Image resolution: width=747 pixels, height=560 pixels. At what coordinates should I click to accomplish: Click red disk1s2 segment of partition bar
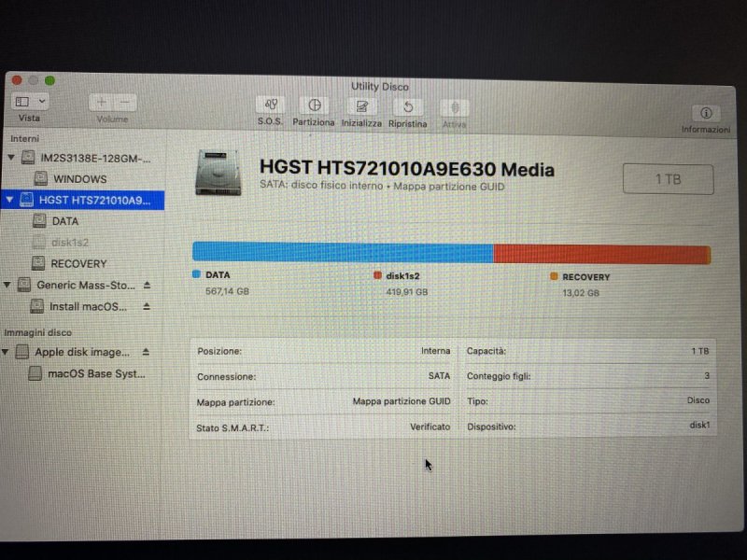(x=600, y=254)
